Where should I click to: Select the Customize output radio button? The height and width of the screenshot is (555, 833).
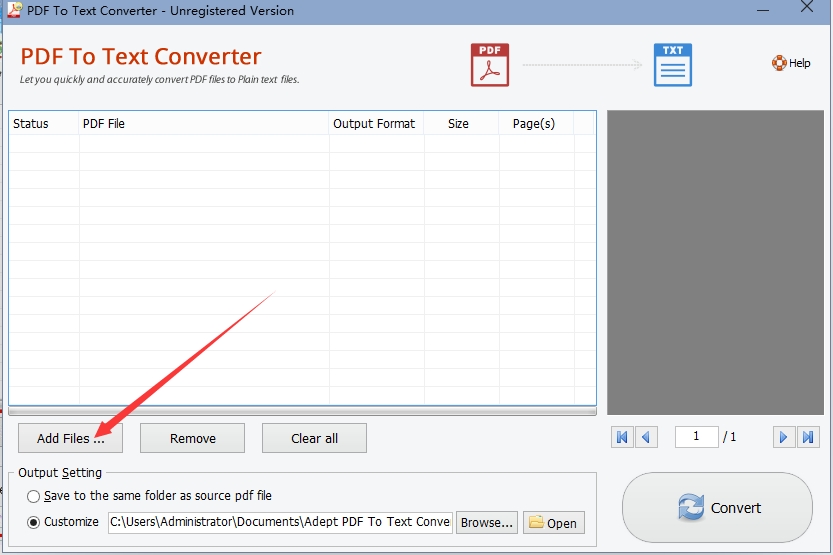33,523
